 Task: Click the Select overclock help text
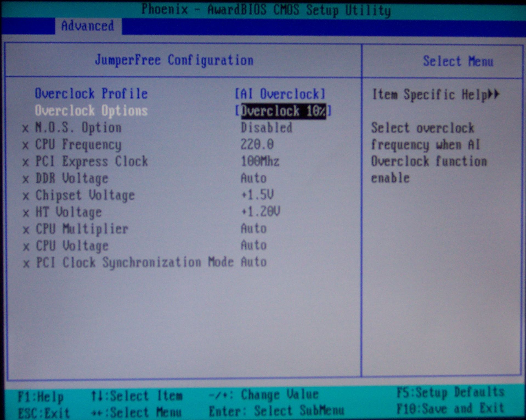tap(429, 153)
